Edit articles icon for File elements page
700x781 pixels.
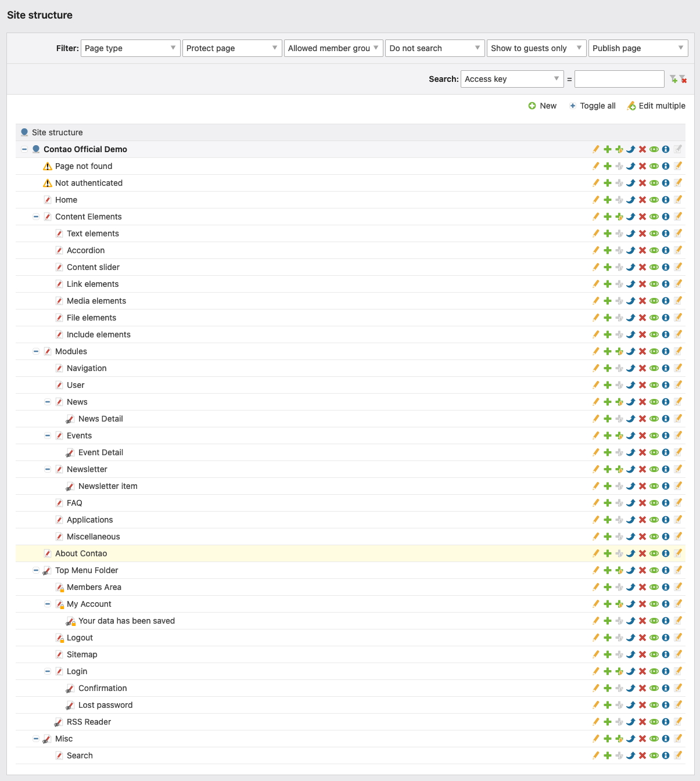(x=678, y=318)
